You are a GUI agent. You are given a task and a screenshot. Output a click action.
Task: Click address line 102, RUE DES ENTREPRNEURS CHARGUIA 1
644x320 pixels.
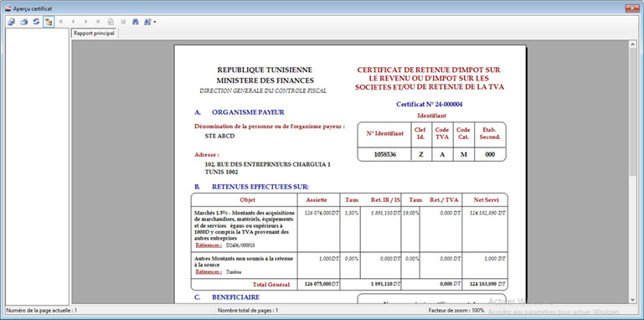click(x=267, y=164)
